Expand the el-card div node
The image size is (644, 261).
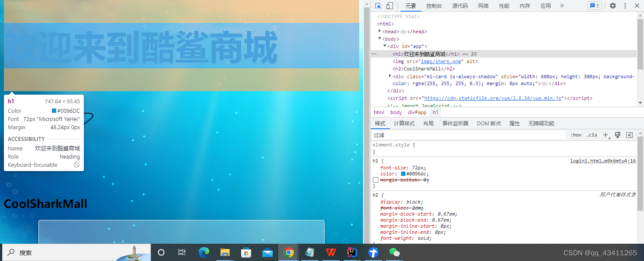coord(390,76)
